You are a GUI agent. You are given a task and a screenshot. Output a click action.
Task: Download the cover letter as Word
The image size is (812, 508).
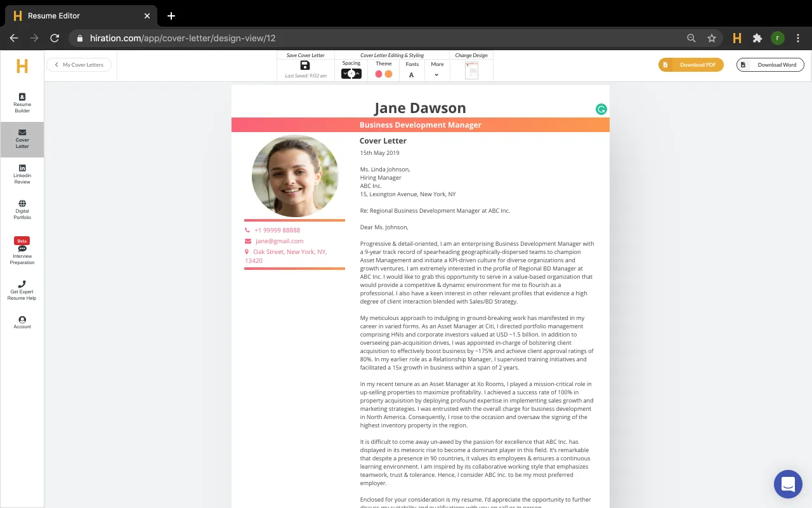tap(769, 64)
